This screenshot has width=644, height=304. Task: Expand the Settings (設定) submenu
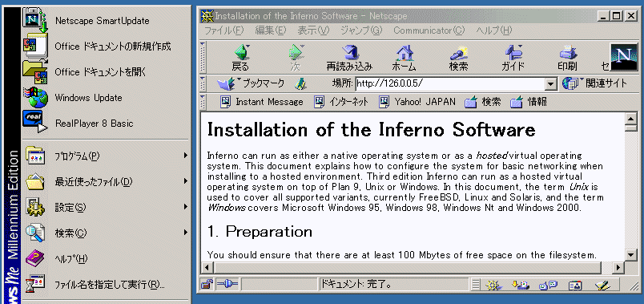(x=106, y=207)
